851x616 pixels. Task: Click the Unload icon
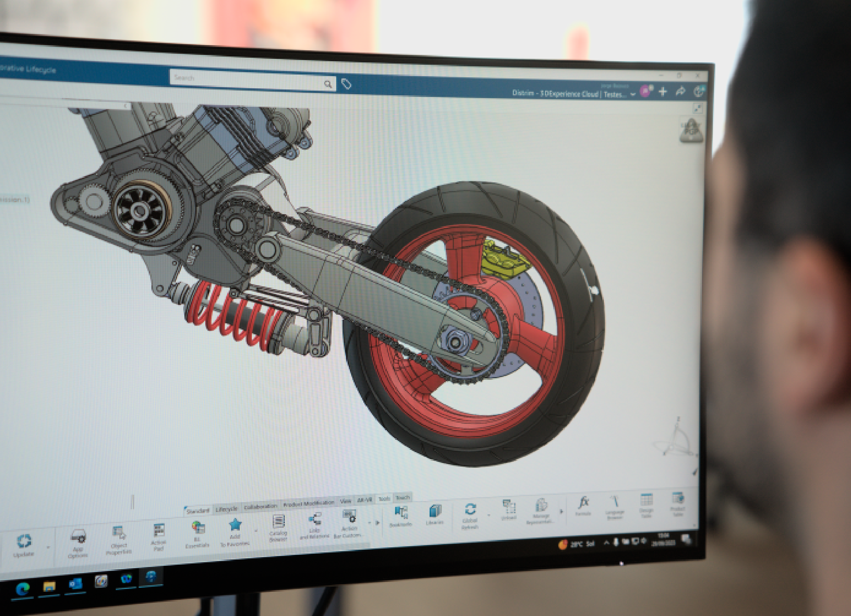[509, 507]
